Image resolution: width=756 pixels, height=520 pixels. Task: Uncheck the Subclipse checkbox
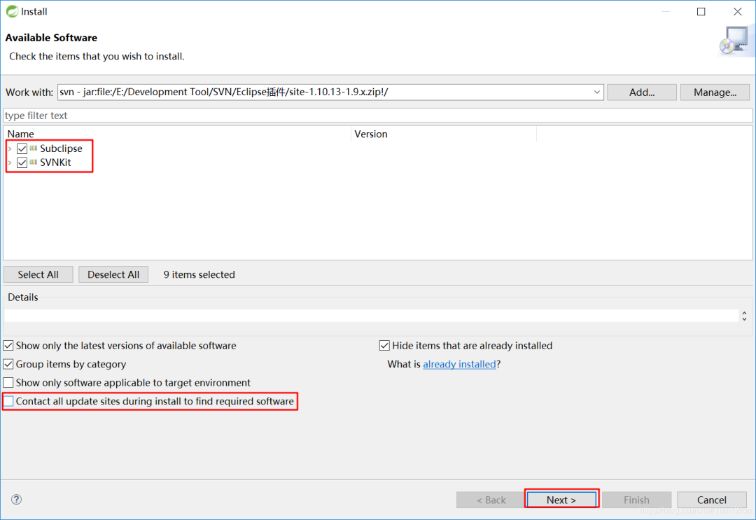click(x=22, y=148)
